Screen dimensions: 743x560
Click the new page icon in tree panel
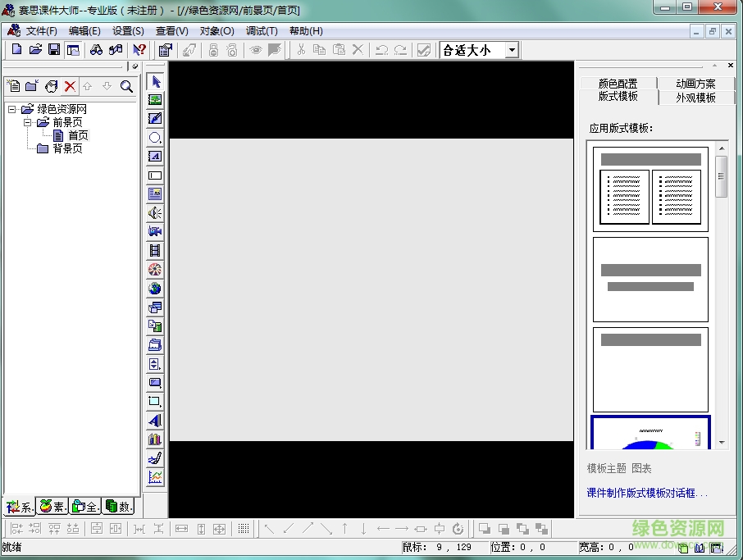click(14, 86)
